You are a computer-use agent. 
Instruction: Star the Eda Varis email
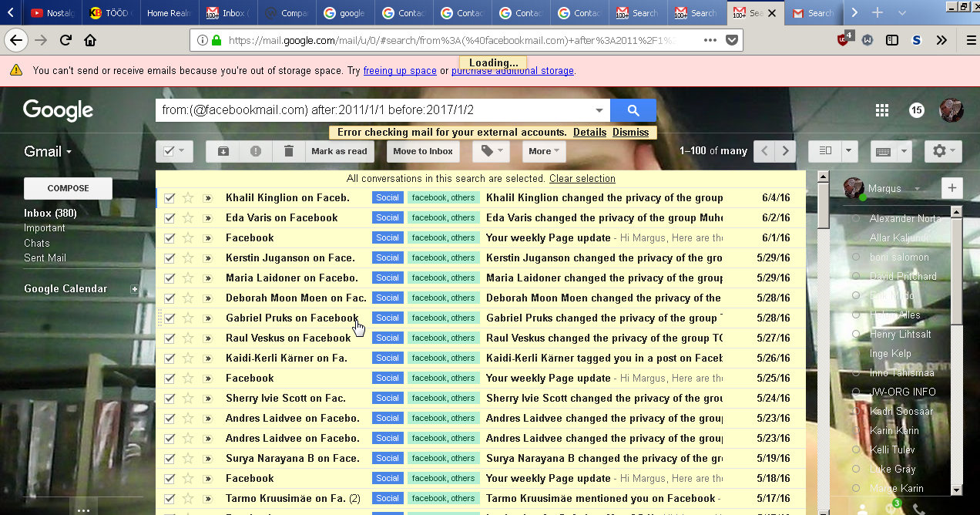[187, 217]
